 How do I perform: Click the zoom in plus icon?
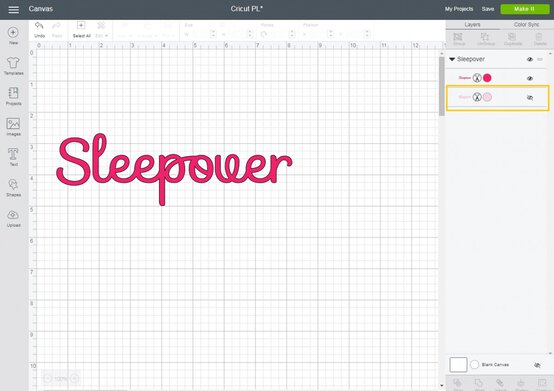tap(75, 379)
